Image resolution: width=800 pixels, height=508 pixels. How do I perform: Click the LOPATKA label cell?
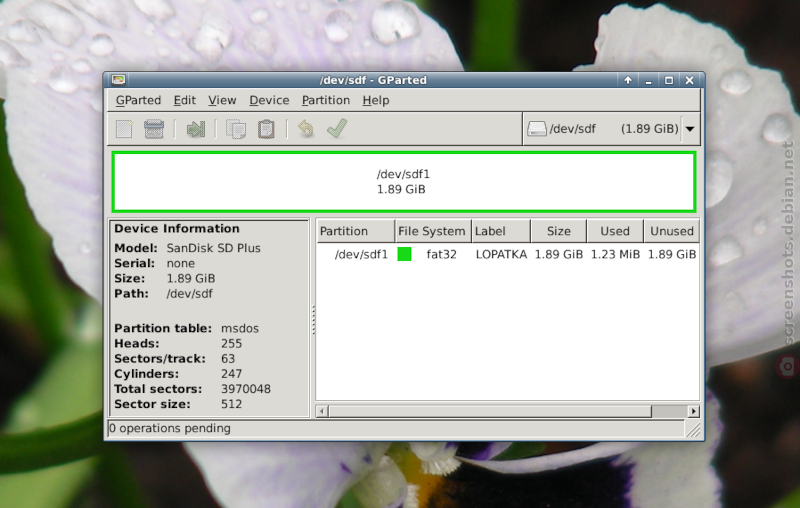(x=501, y=254)
